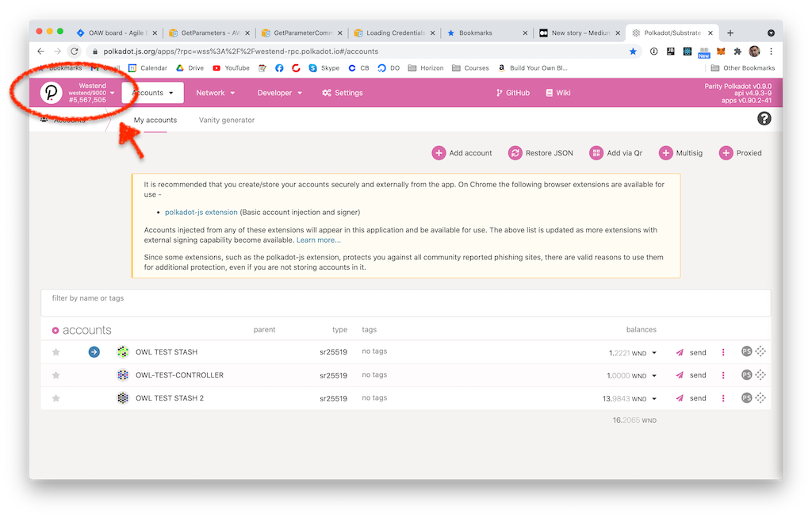Open the React DevTools extension icon
Screen dimensions: 812x518
(x=688, y=52)
